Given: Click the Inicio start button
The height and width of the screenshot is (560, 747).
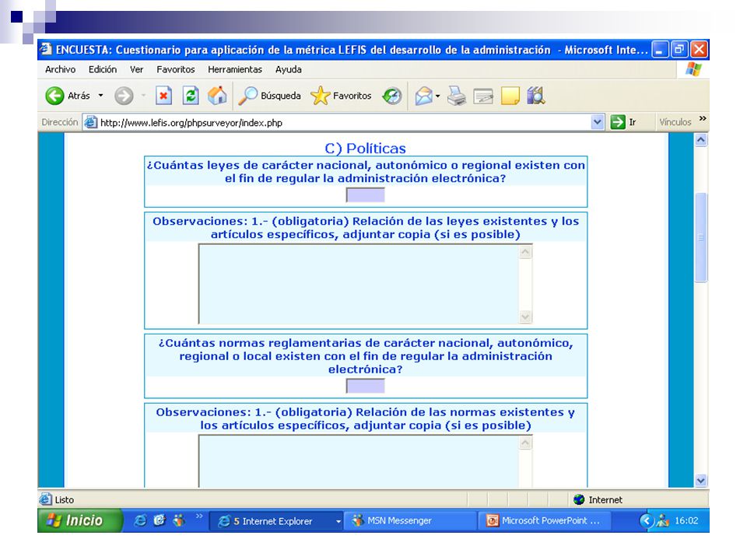Looking at the screenshot, I should pyautogui.click(x=79, y=520).
